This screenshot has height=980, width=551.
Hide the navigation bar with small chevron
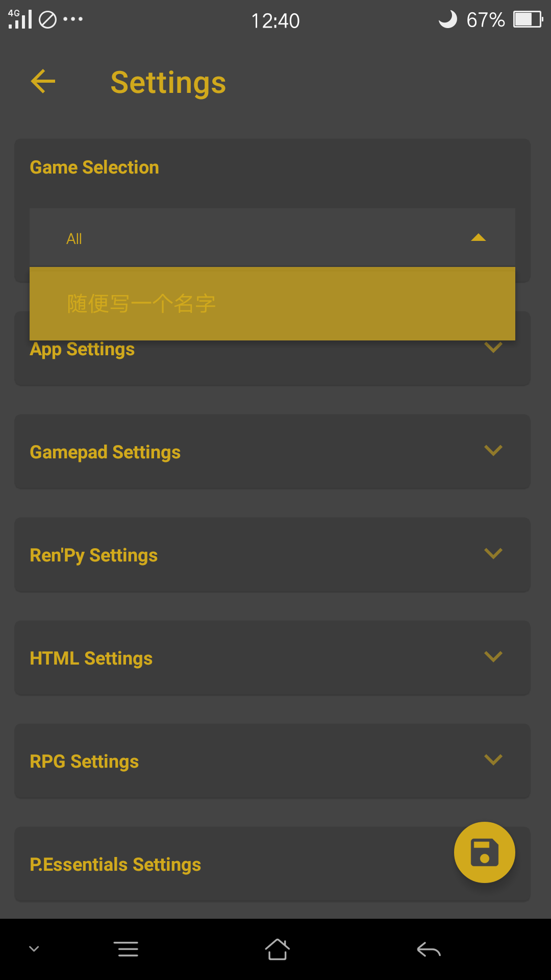tap(34, 949)
